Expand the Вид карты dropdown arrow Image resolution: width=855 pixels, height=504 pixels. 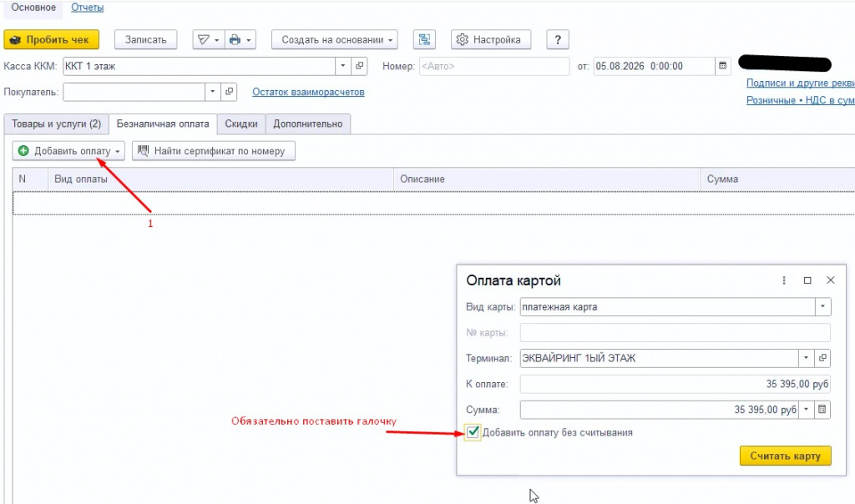822,307
